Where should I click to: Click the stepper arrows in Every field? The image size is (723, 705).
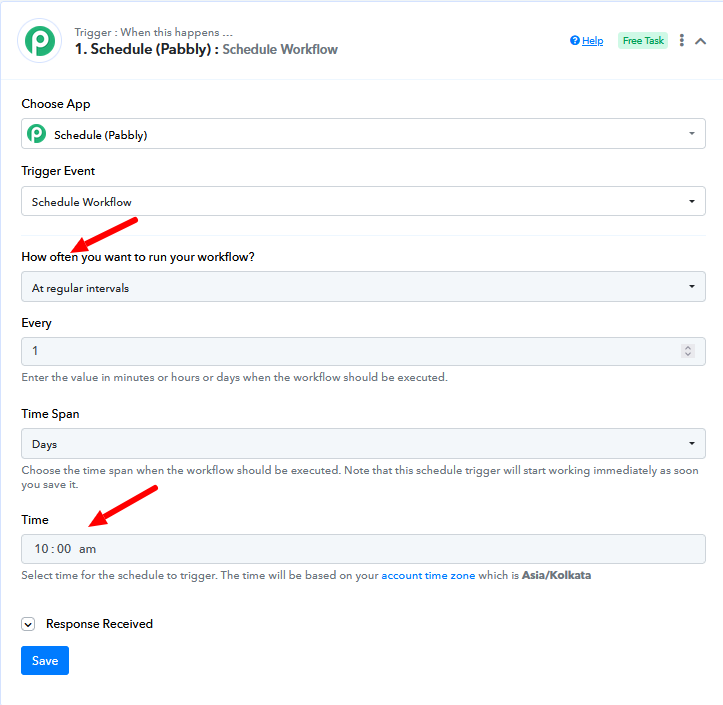(687, 351)
